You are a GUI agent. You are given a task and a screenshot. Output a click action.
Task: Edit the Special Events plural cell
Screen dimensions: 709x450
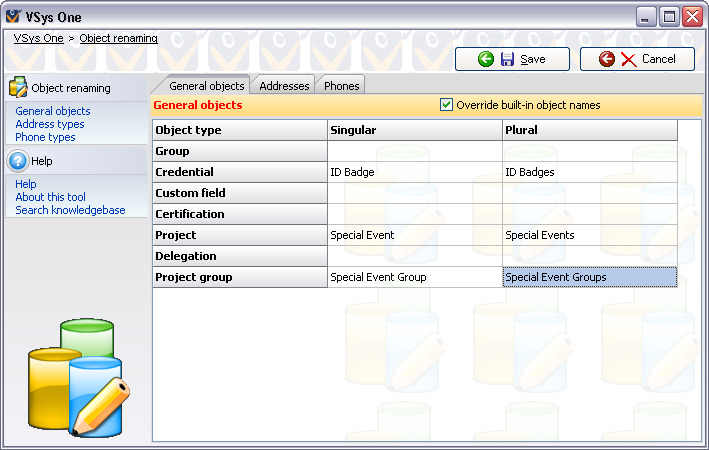[590, 235]
